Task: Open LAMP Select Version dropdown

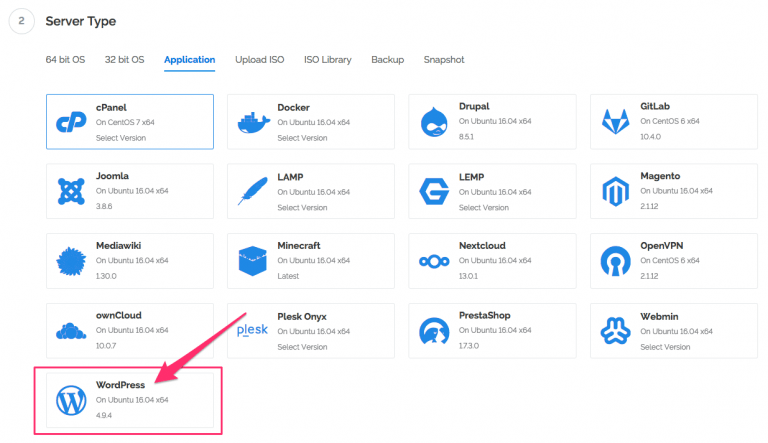Action: 302,208
